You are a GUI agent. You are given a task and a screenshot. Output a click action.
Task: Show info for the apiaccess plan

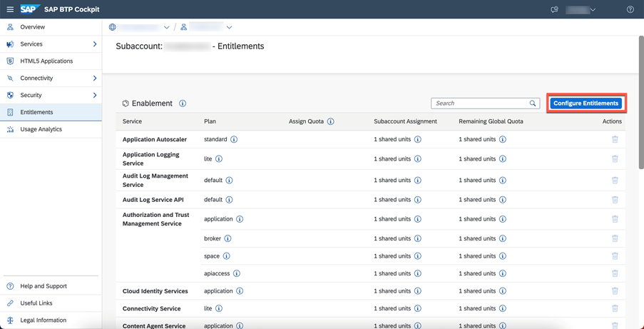(x=237, y=273)
